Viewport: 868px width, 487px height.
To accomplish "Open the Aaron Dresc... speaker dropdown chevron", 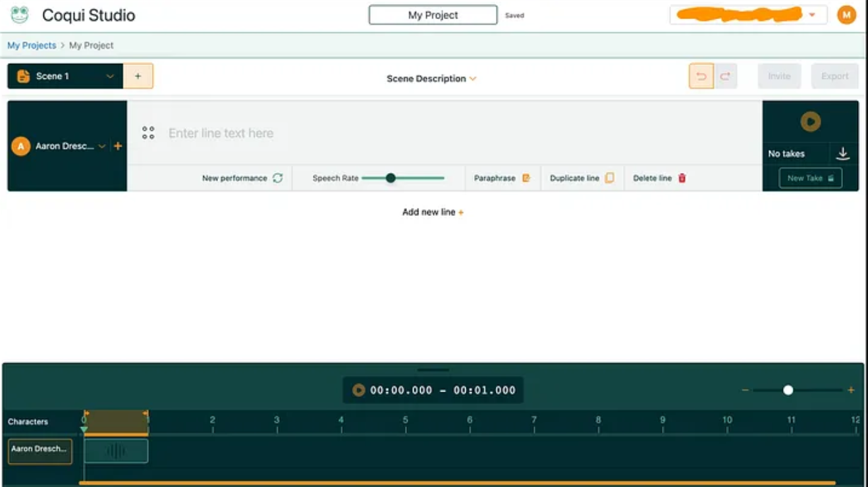I will 102,146.
